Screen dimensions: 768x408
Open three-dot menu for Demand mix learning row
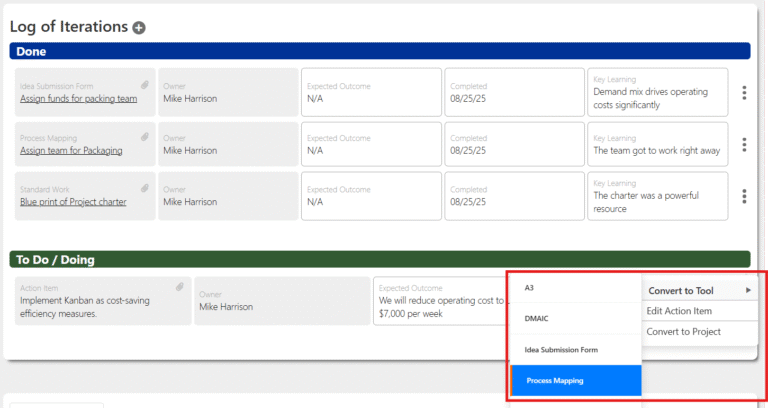744,93
